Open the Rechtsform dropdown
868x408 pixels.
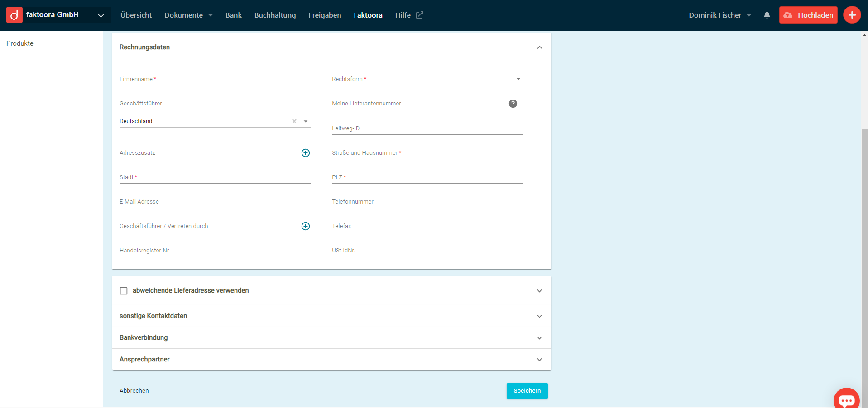pyautogui.click(x=427, y=79)
